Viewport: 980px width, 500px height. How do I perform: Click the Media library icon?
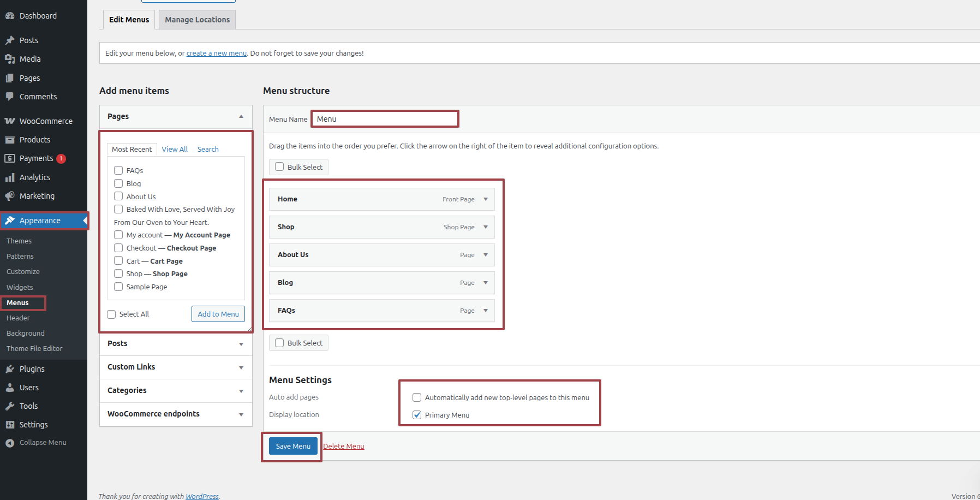[10, 59]
